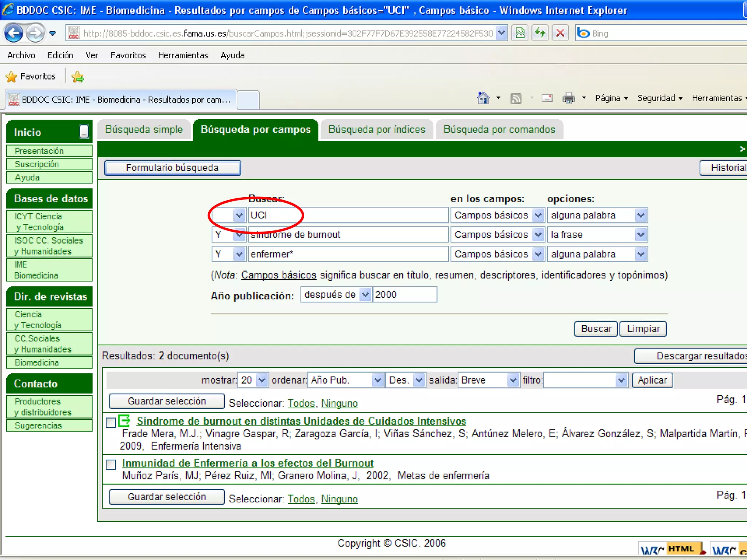Click Add to Favorites Bar star icon
This screenshot has width=747, height=560.
(78, 77)
